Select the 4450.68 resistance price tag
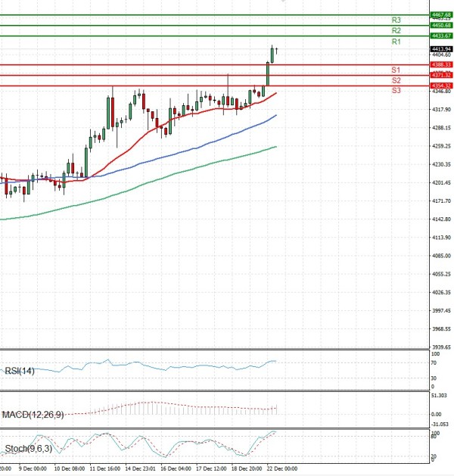 [x=441, y=25]
